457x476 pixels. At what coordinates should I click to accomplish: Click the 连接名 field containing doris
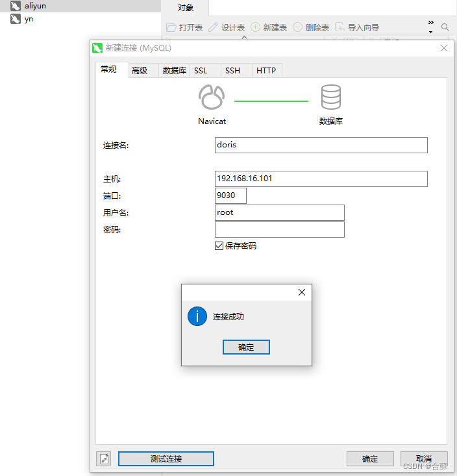click(321, 145)
